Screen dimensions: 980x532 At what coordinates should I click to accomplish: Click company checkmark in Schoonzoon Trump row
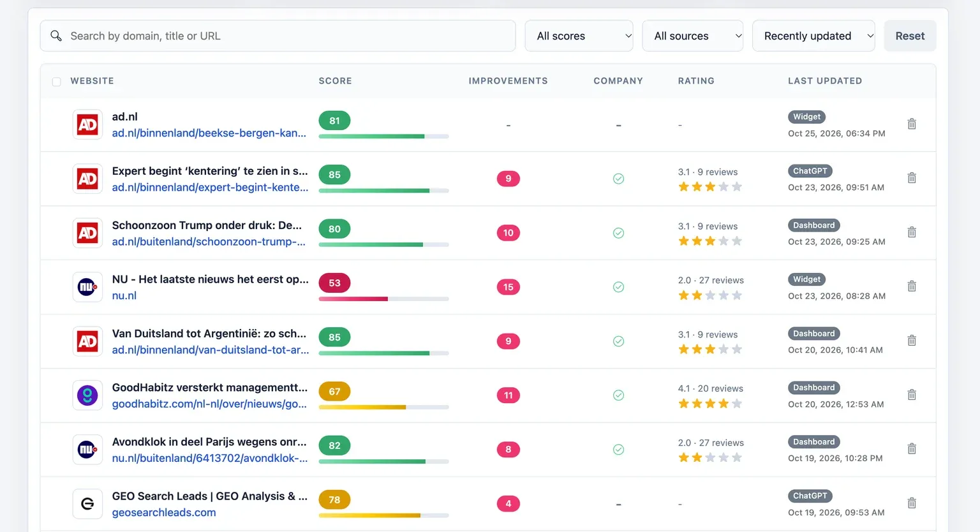(618, 233)
